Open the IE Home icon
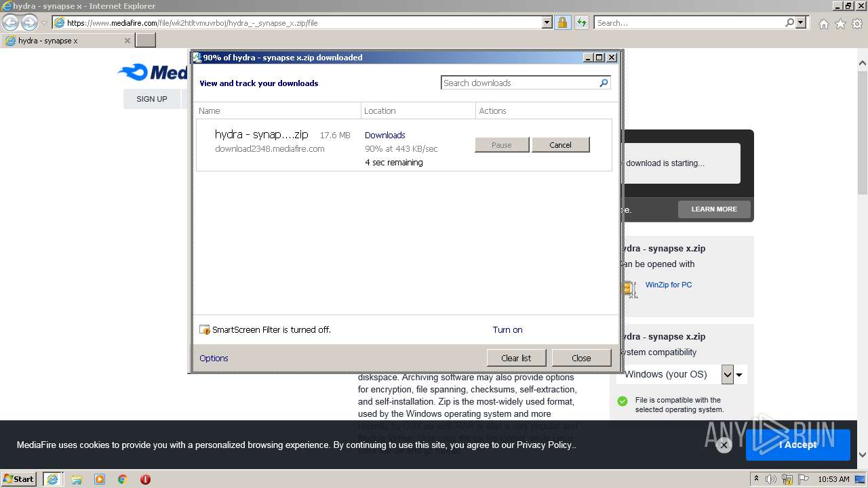The height and width of the screenshot is (488, 868). pos(823,24)
